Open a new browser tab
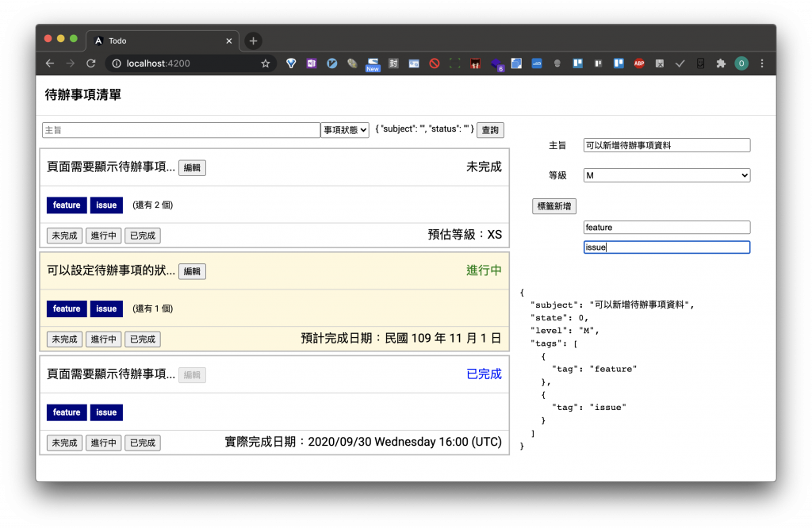 tap(253, 40)
